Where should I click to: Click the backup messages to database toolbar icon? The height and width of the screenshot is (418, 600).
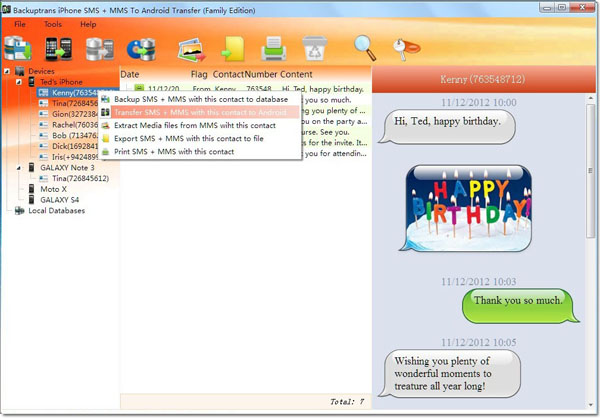tap(18, 49)
